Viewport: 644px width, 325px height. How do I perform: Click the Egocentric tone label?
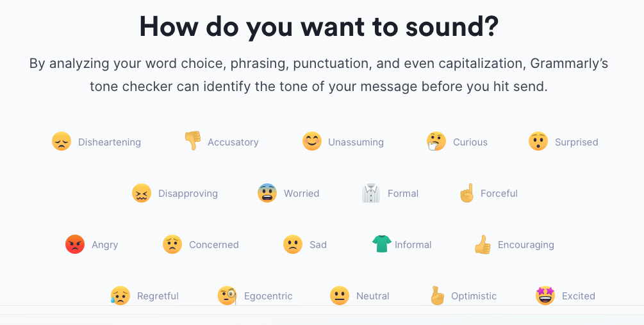click(x=268, y=296)
